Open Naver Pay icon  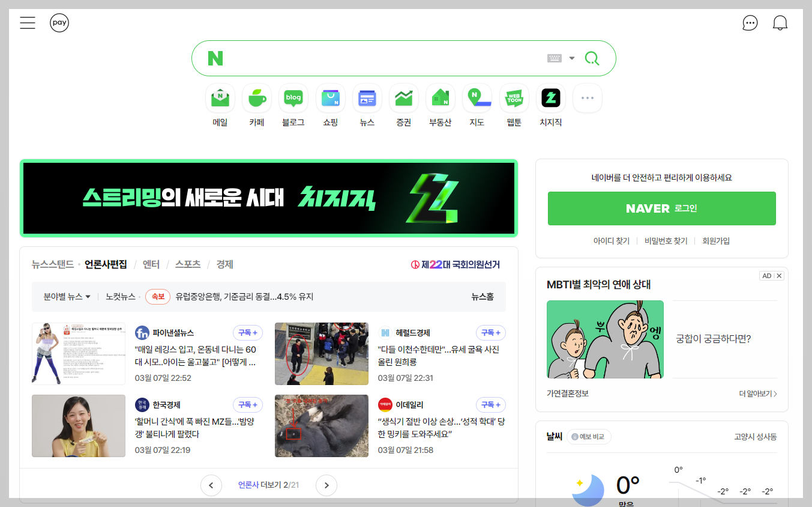[59, 23]
